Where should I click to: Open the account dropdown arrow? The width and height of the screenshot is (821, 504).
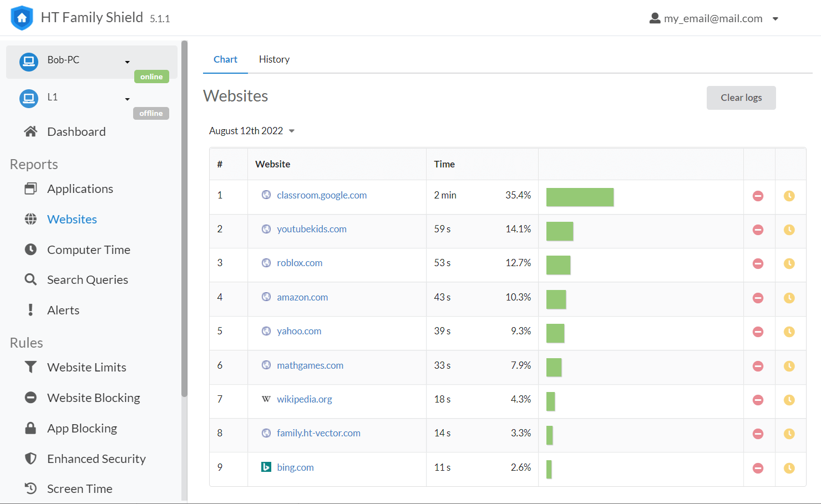pos(776,19)
